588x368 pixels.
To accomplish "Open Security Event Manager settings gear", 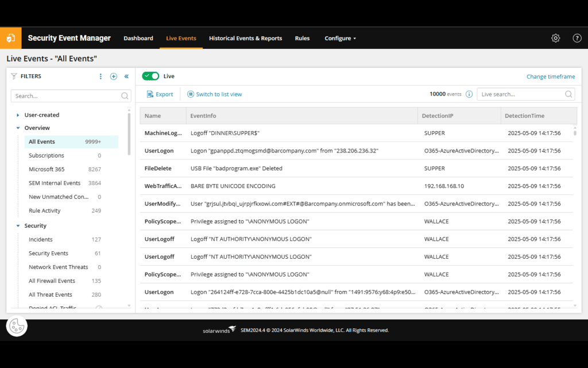I will [x=555, y=38].
